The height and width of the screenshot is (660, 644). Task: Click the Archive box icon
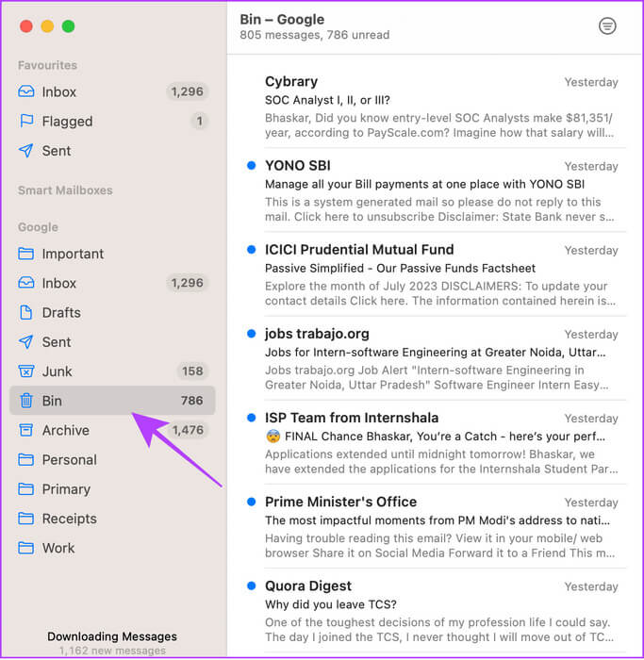point(26,430)
